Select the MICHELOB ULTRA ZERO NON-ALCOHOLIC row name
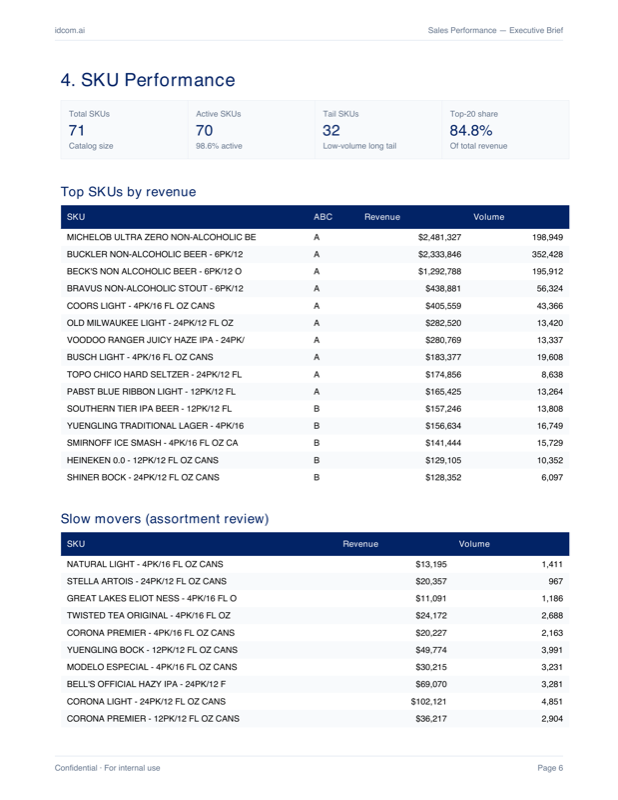Image resolution: width=618 pixels, height=800 pixels. pyautogui.click(x=161, y=237)
